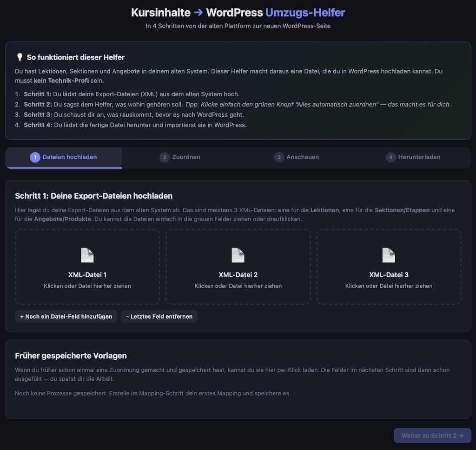
Task: Click the Schritt 2 instruction with the Tipp
Action: tap(238, 105)
